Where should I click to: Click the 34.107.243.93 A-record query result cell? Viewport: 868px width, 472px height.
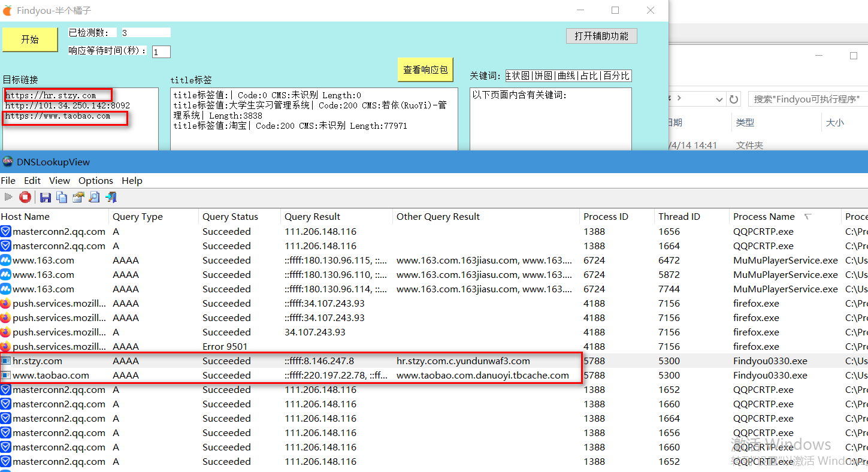pos(315,332)
